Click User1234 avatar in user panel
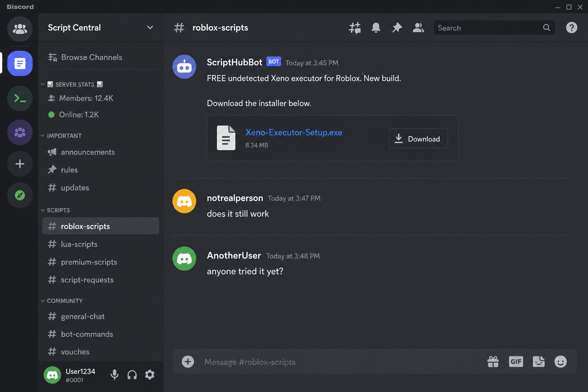The width and height of the screenshot is (588, 392). pos(52,375)
